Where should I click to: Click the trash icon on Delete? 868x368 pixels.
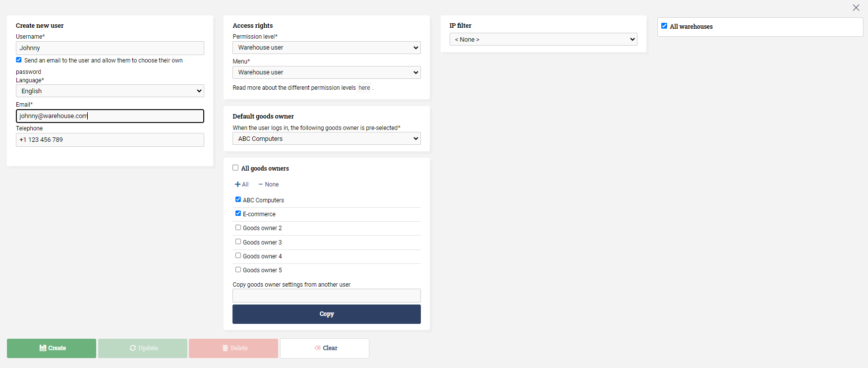[x=225, y=348]
